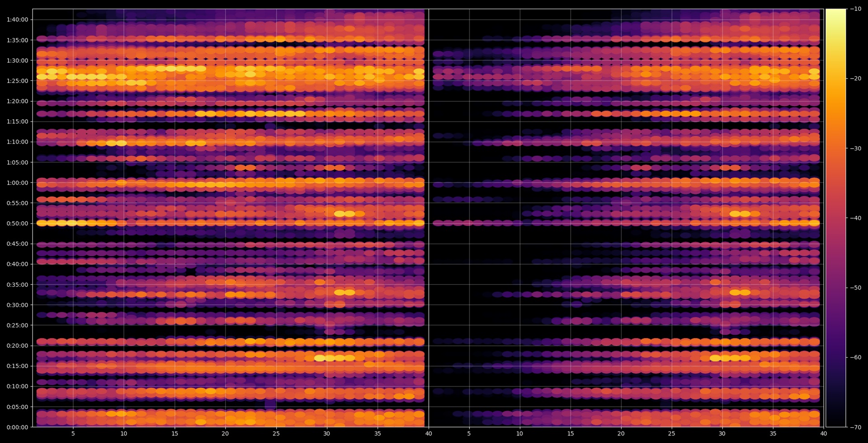This screenshot has height=443, width=868.
Task: Select the −20 colorbar scale label
Action: click(856, 79)
